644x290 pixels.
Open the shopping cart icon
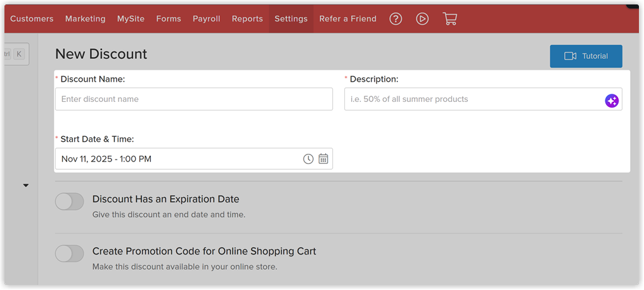(x=450, y=18)
